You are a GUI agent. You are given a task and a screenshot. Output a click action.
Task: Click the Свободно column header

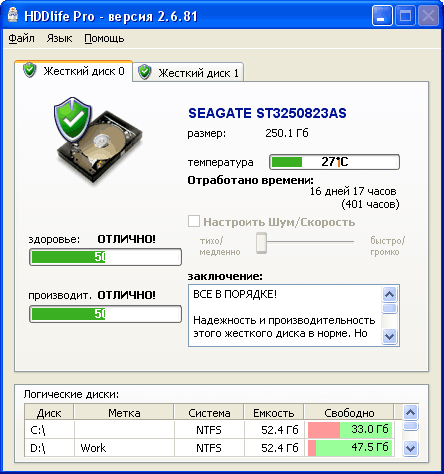pyautogui.click(x=349, y=413)
